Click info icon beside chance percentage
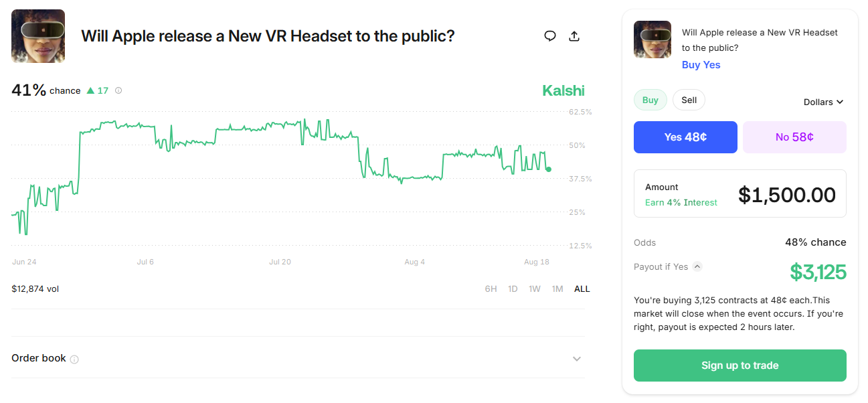868x403 pixels. pyautogui.click(x=118, y=90)
